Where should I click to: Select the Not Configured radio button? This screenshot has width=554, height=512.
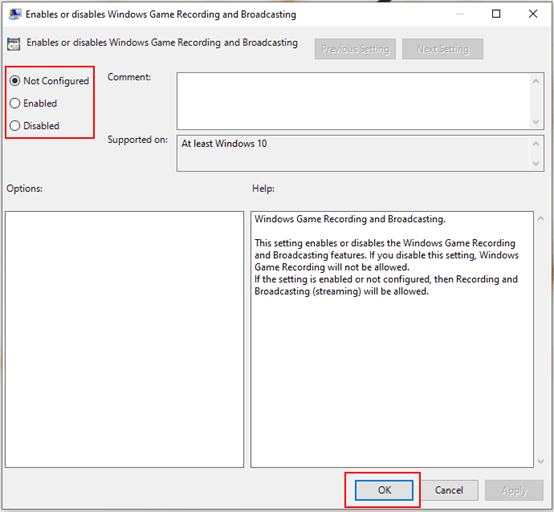point(15,81)
